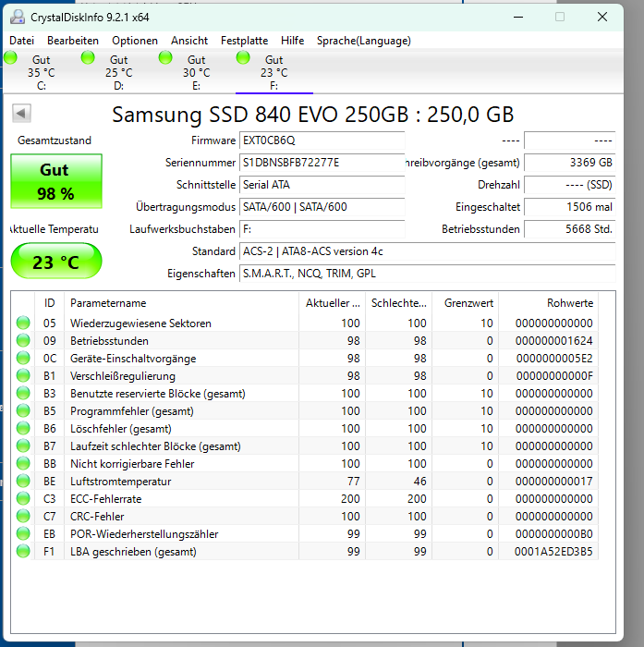The width and height of the screenshot is (644, 647).
Task: Click the ID column header
Action: (x=50, y=303)
